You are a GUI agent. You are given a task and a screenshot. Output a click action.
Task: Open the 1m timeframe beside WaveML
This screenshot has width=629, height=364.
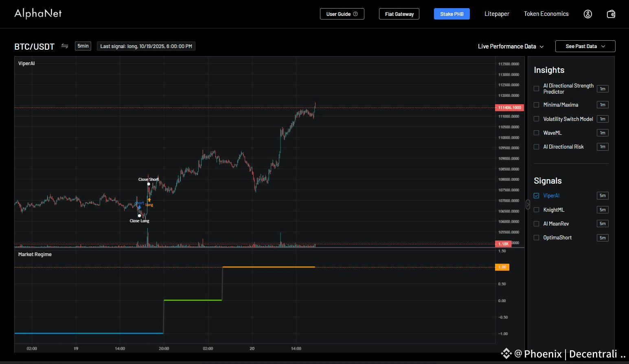[603, 133]
